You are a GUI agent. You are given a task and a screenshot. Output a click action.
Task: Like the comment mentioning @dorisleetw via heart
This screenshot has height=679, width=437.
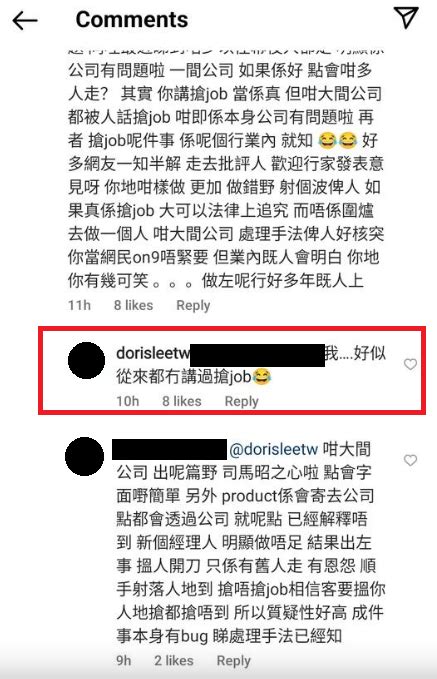click(x=410, y=460)
